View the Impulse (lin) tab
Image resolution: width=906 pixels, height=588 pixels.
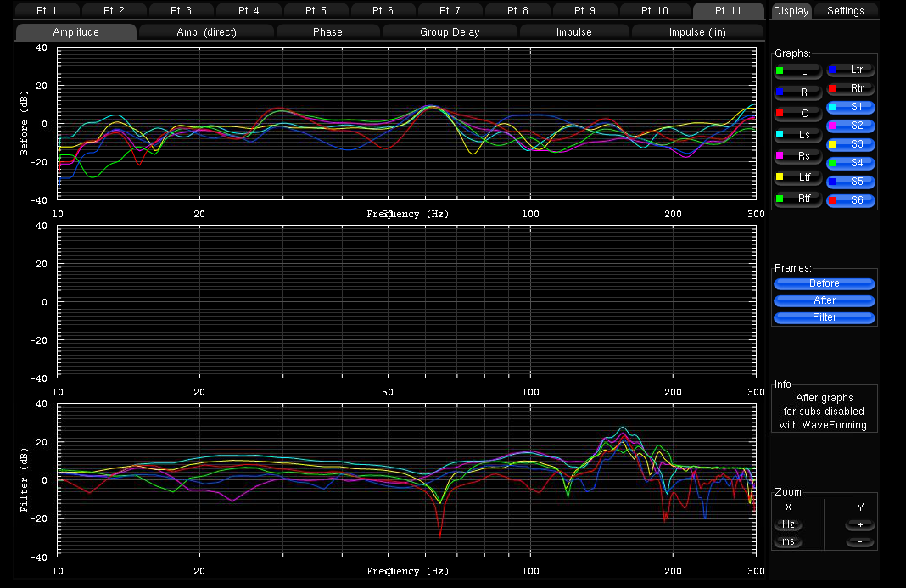(x=698, y=32)
